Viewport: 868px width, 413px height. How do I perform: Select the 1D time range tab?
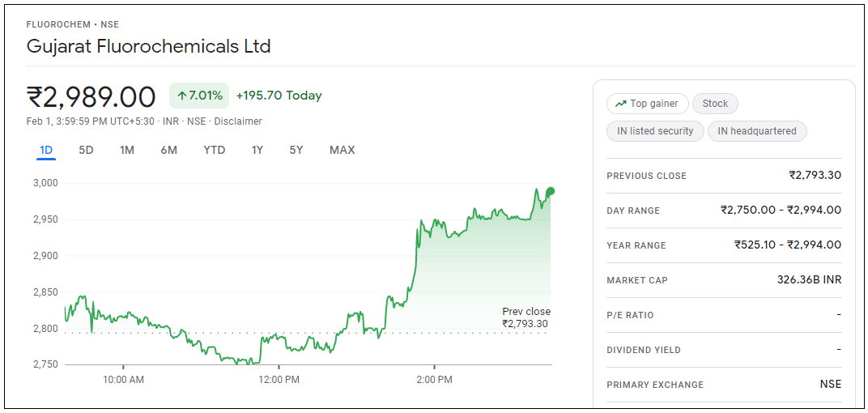pyautogui.click(x=46, y=150)
